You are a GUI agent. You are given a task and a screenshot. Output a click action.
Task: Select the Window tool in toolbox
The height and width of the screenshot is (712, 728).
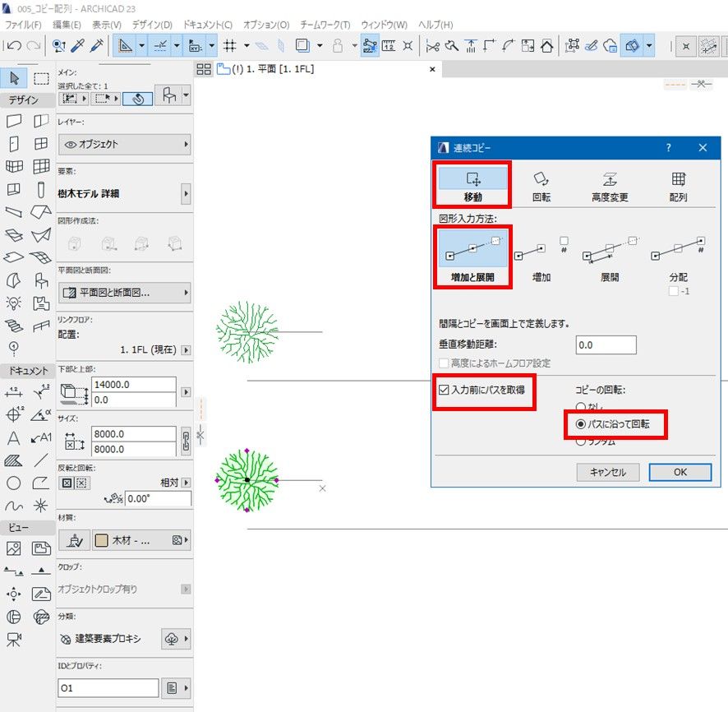tap(41, 144)
